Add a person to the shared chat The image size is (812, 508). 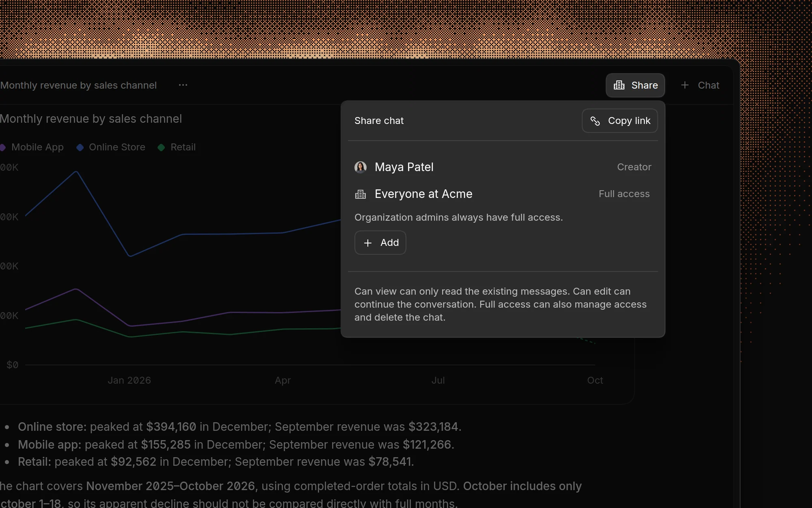click(x=380, y=243)
